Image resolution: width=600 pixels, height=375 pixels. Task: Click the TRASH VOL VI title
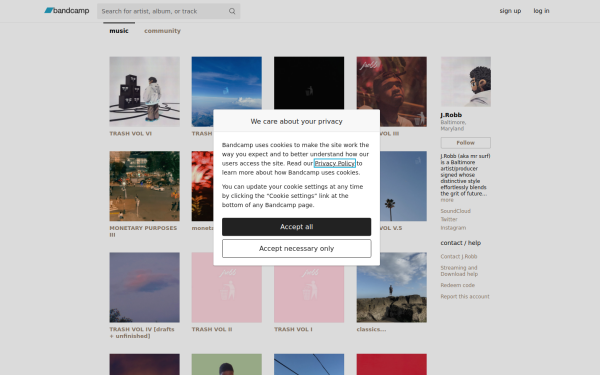[130, 134]
